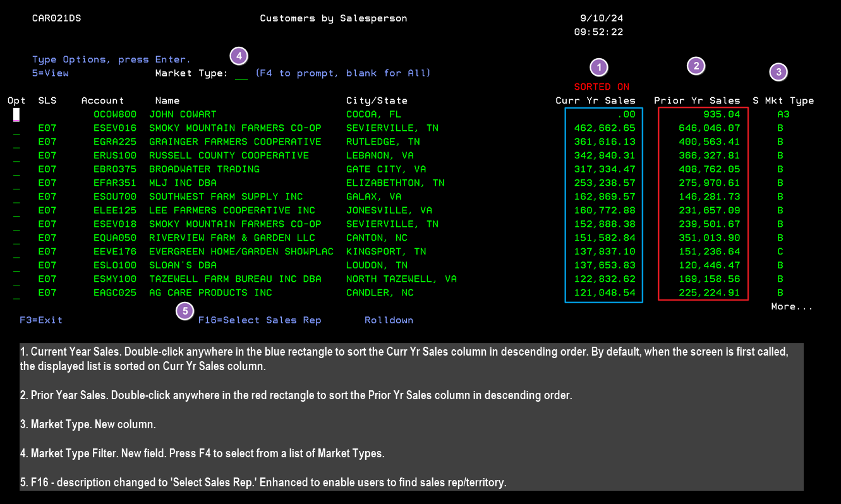Click the Rolldown label
This screenshot has height=504, width=841.
tap(389, 320)
